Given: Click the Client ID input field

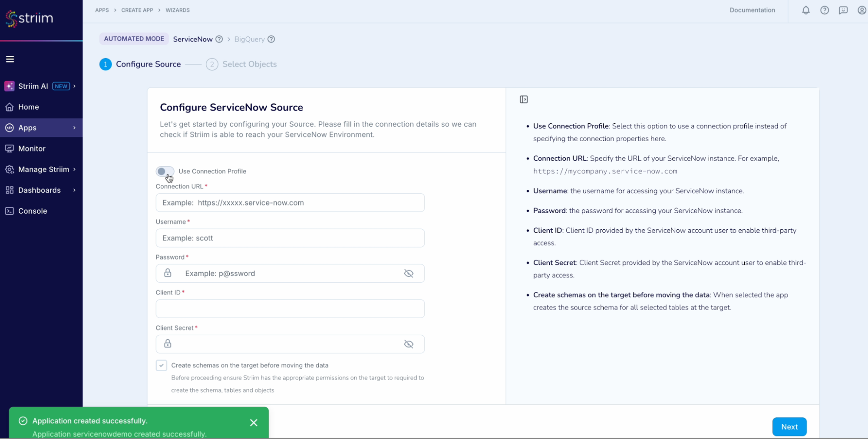Looking at the screenshot, I should coord(290,309).
